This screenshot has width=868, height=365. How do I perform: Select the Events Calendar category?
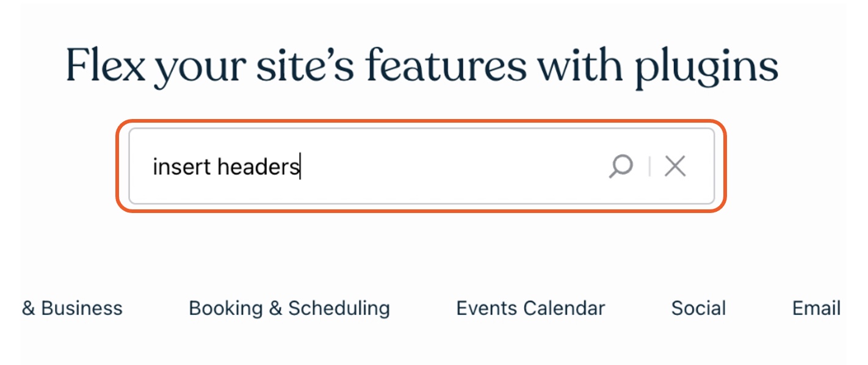[x=530, y=308]
